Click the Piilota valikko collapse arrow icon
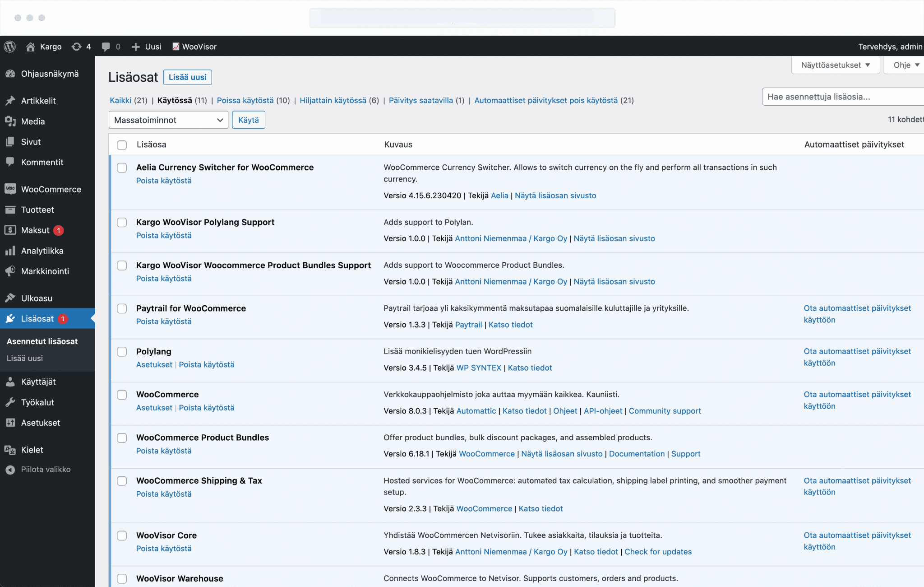This screenshot has height=587, width=924. 10,470
